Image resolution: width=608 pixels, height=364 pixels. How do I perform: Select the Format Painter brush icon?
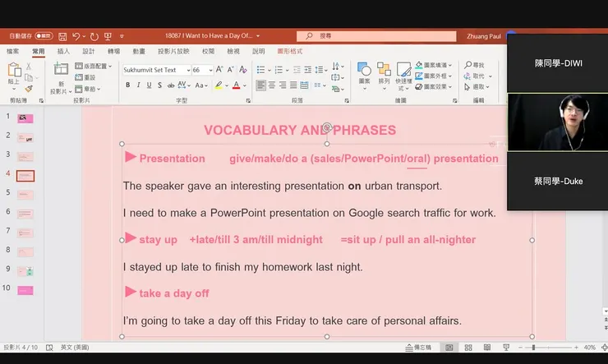[x=29, y=89]
